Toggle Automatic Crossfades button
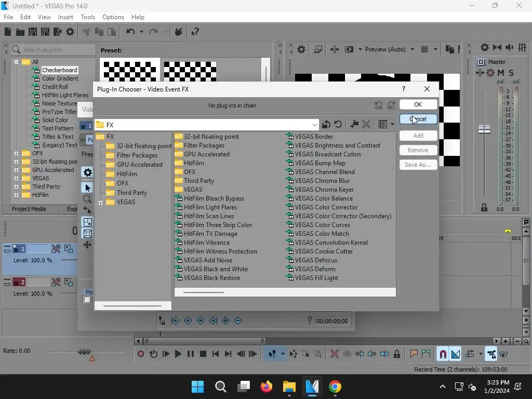 [455, 354]
